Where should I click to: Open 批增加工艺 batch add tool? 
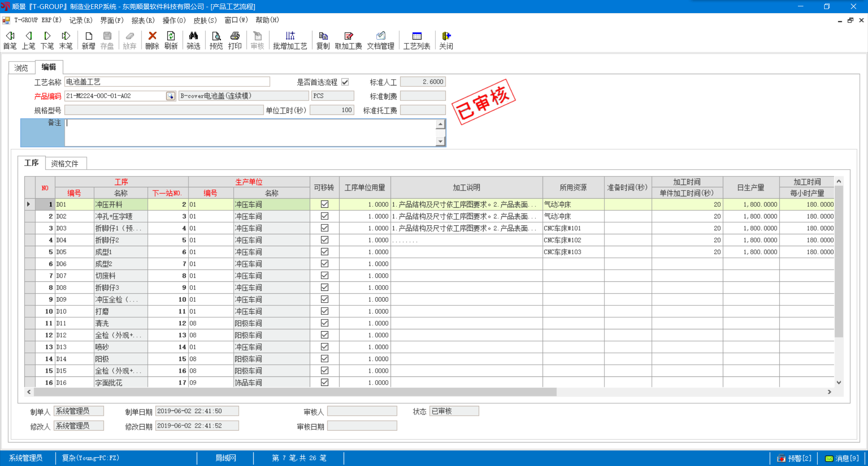point(290,40)
